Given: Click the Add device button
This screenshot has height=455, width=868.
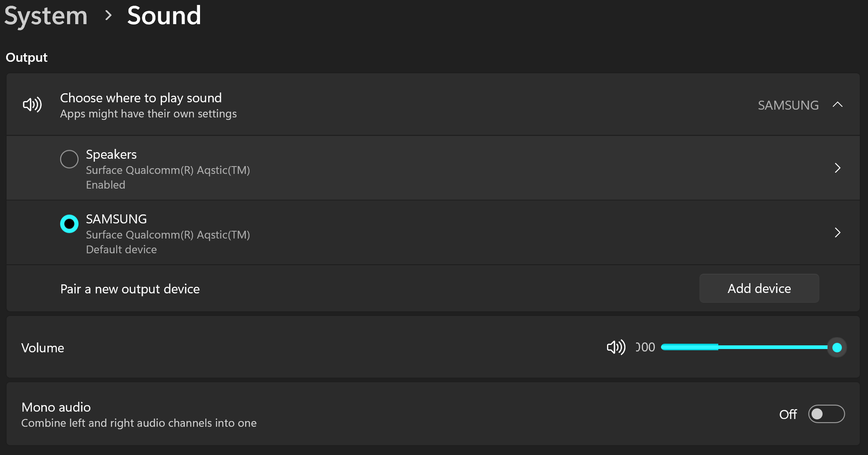Looking at the screenshot, I should (759, 288).
